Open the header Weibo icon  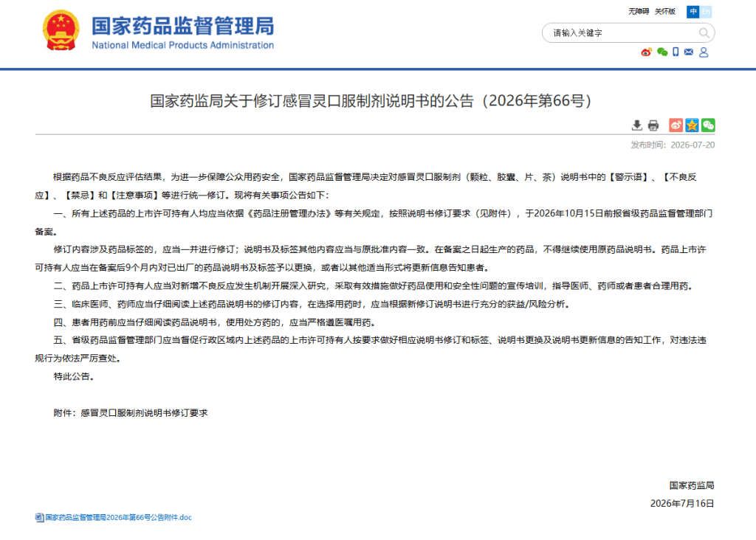tap(646, 52)
